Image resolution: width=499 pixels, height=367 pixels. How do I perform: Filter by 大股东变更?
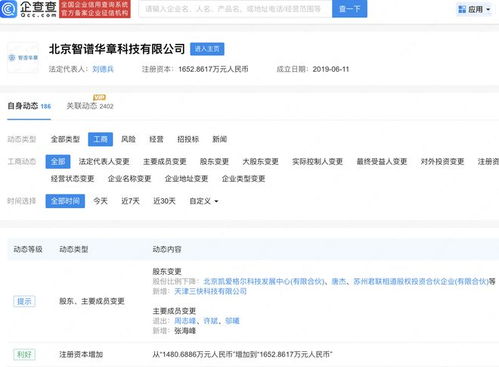tap(260, 162)
